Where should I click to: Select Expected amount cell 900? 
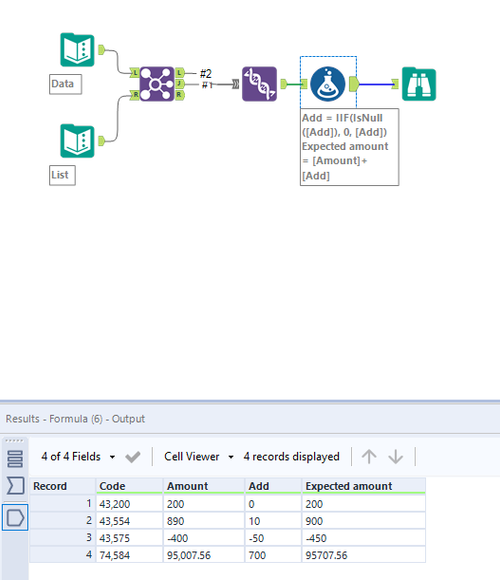[x=364, y=521]
